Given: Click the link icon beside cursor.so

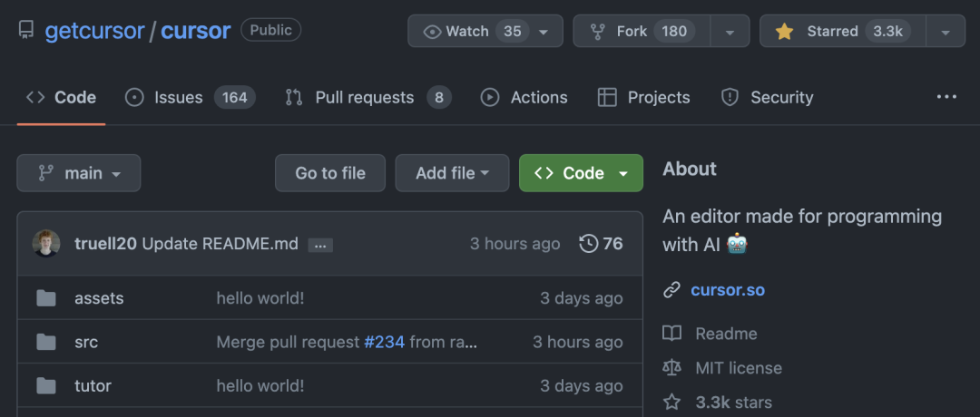Looking at the screenshot, I should tap(671, 290).
